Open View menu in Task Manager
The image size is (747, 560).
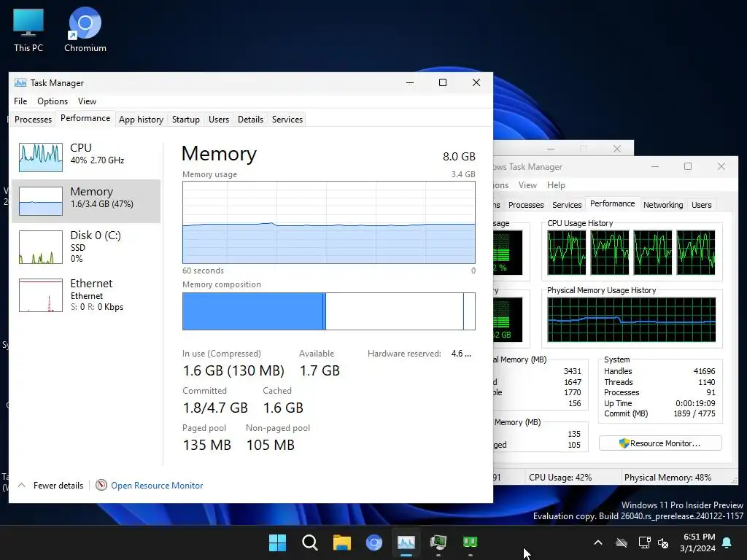coord(88,101)
